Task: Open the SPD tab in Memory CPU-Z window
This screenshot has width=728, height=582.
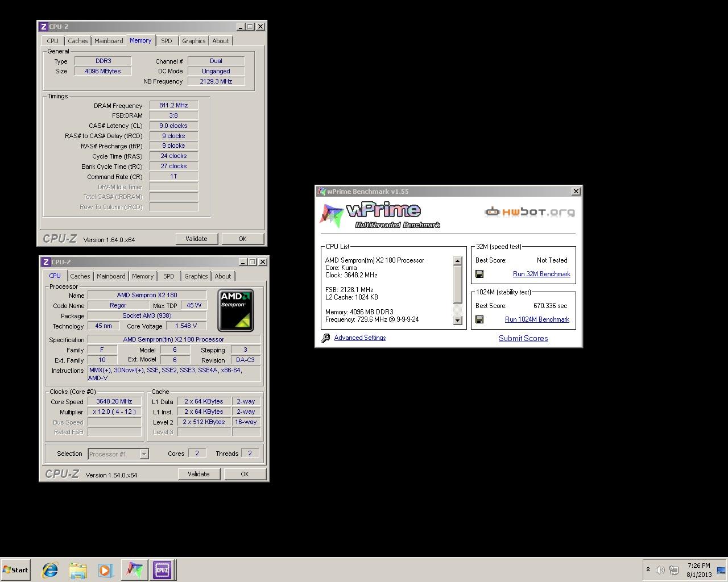Action: [167, 41]
